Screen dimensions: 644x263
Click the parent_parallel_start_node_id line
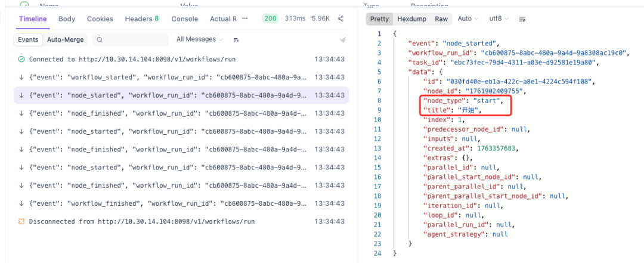point(496,196)
